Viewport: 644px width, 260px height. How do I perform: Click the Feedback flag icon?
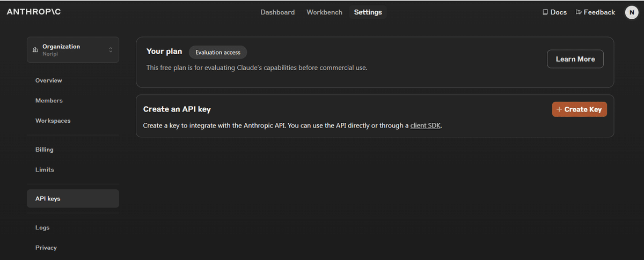pyautogui.click(x=579, y=12)
